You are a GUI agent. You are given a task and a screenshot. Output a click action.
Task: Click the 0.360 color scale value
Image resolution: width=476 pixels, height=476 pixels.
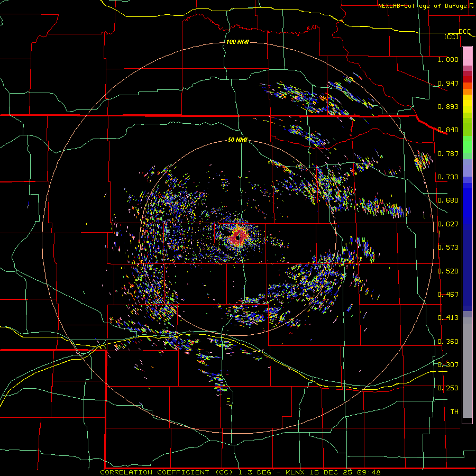click(x=448, y=342)
